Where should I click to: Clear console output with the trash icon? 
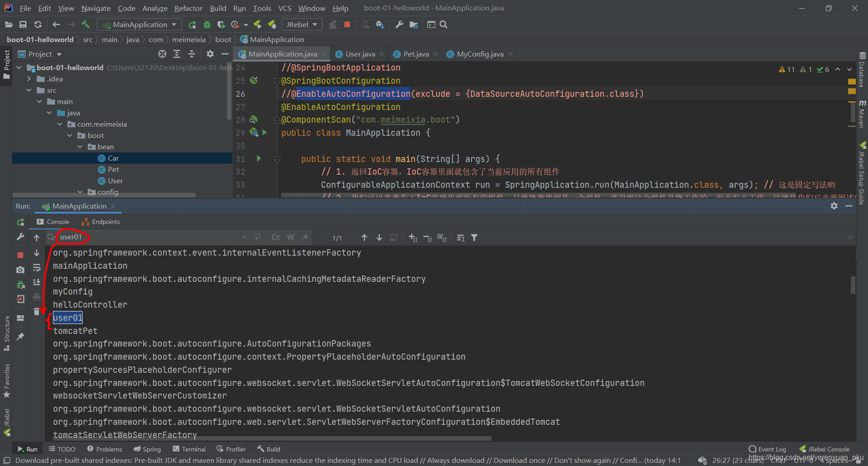click(37, 311)
